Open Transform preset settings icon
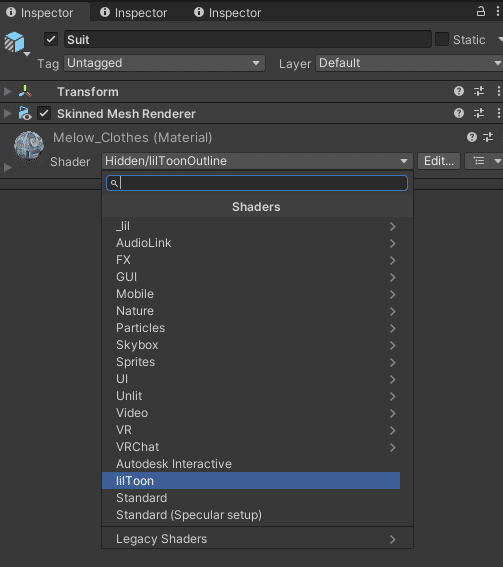This screenshot has width=503, height=567. (x=479, y=91)
